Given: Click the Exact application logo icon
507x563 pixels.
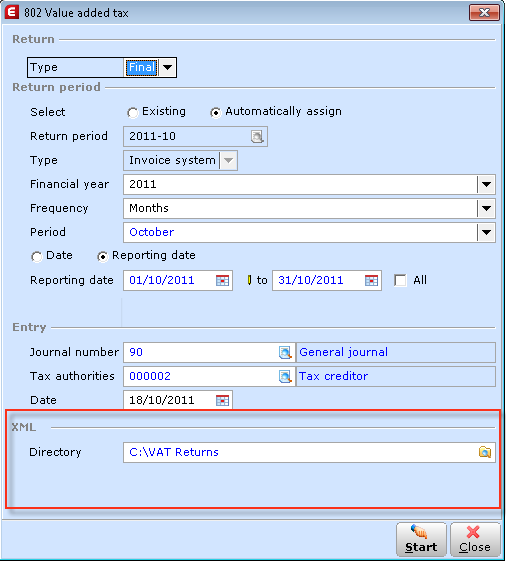Looking at the screenshot, I should click(x=11, y=12).
